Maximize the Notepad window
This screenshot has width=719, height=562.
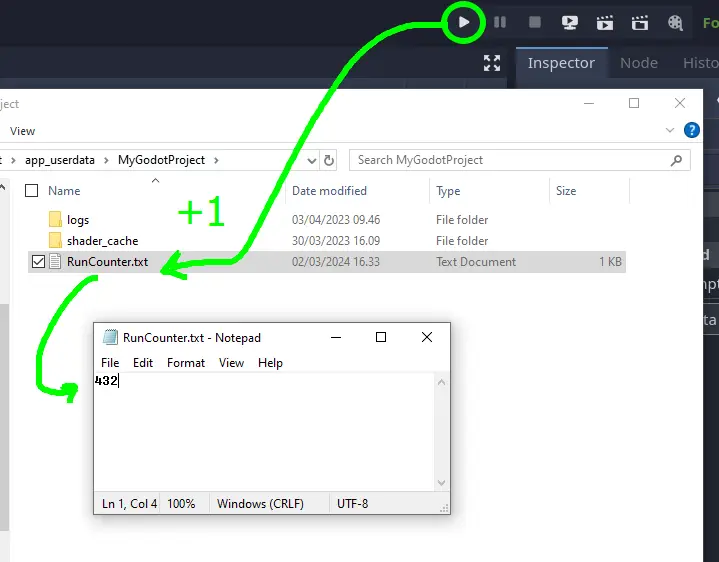point(381,337)
